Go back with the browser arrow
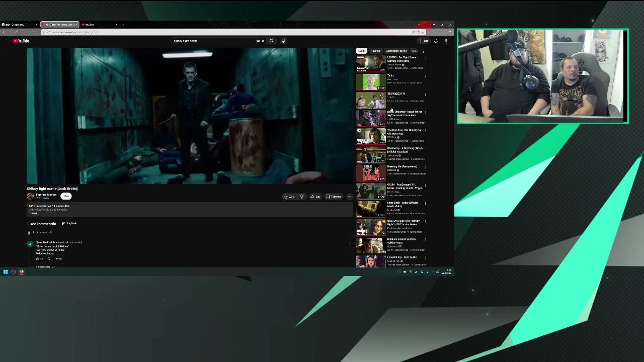Image resolution: width=644 pixels, height=362 pixels. (x=5, y=32)
